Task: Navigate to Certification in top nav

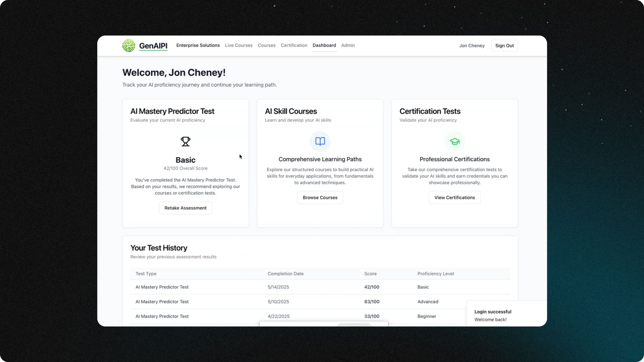Action: pos(294,45)
